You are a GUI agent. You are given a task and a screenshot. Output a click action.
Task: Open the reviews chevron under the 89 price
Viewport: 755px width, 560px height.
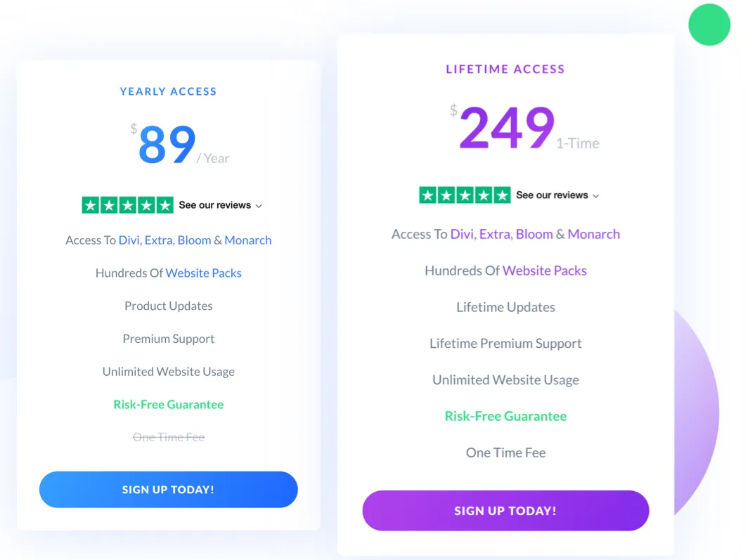click(259, 206)
